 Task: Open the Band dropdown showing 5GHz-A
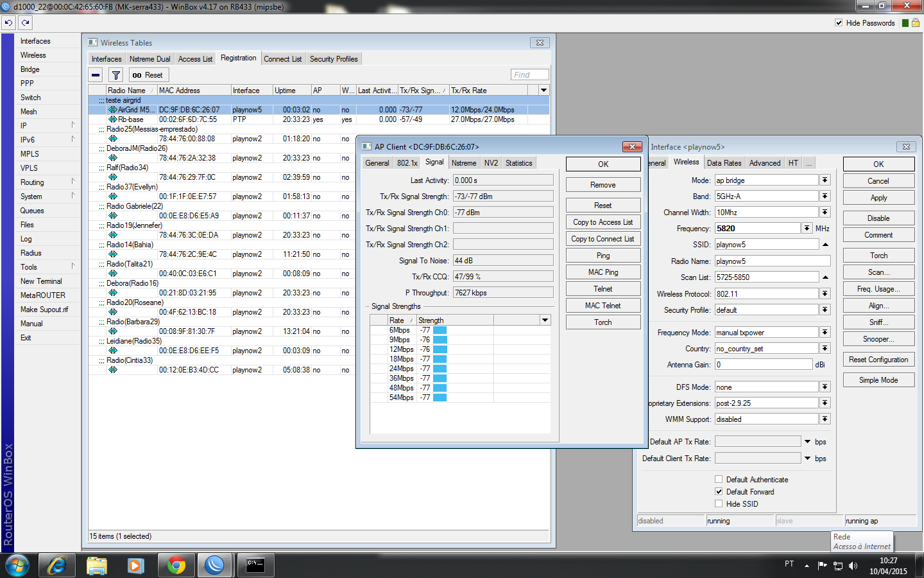click(x=825, y=197)
